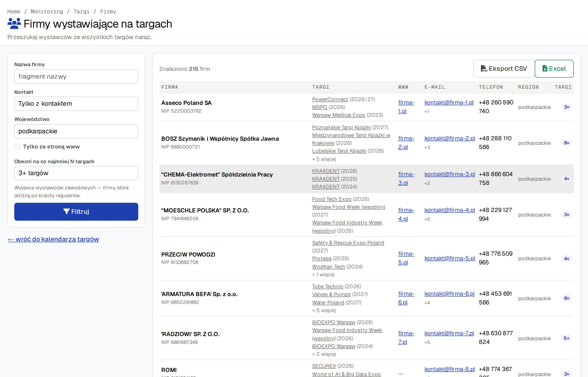Go to Home in the breadcrumb

tap(14, 11)
